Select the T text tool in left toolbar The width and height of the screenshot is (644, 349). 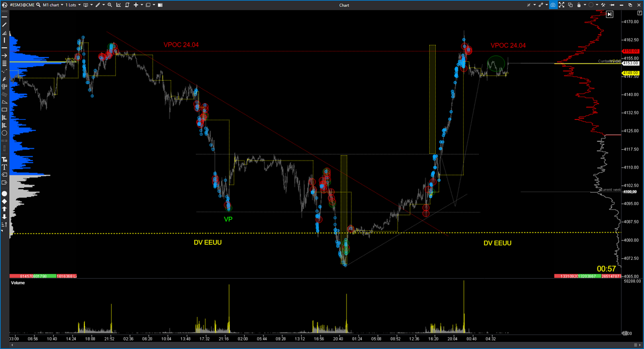pos(4,167)
